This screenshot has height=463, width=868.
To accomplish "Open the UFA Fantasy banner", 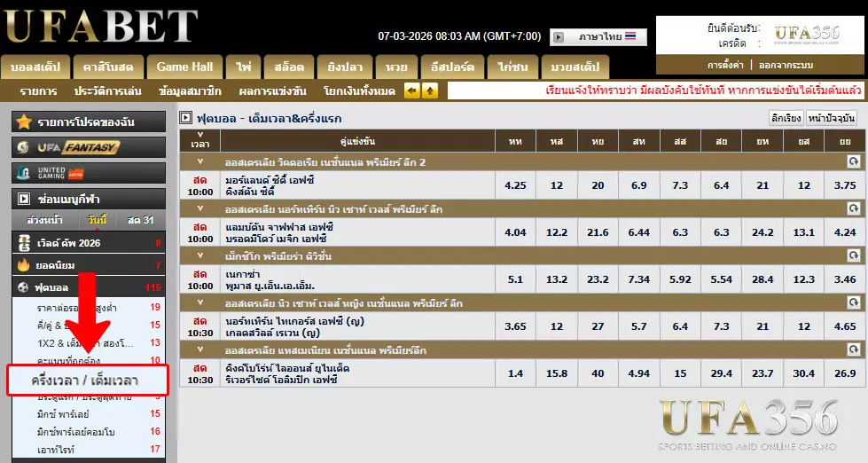I will click(88, 147).
